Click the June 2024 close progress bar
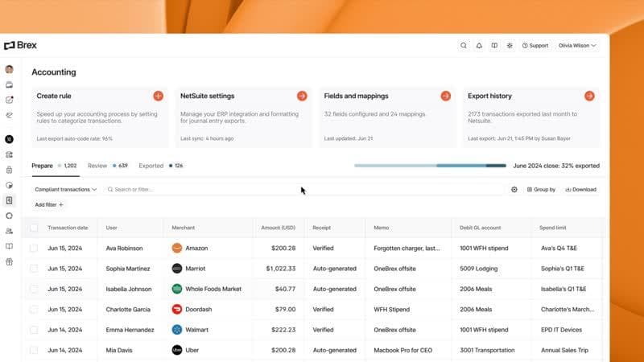The width and height of the screenshot is (644, 362). point(431,166)
